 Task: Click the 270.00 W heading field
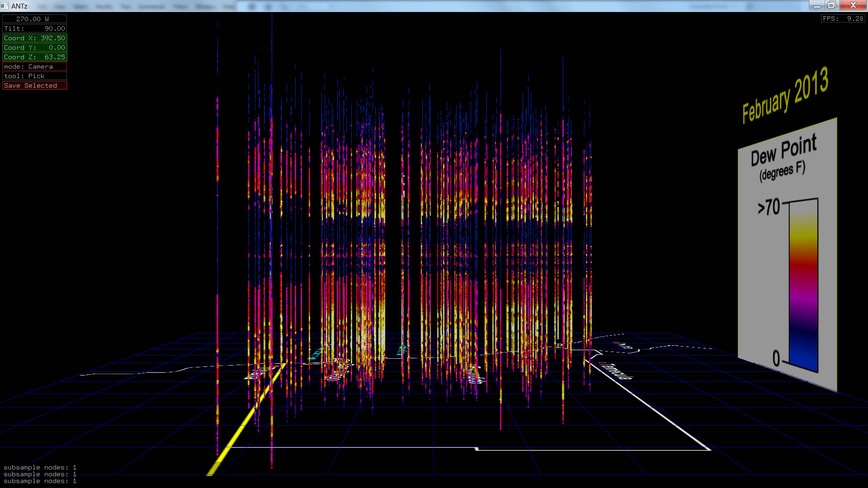click(34, 19)
